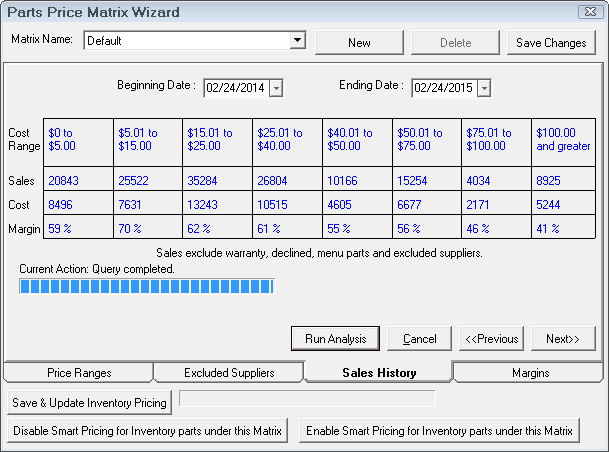Click the Beginning Date field value
Image resolution: width=609 pixels, height=452 pixels.
pos(235,88)
